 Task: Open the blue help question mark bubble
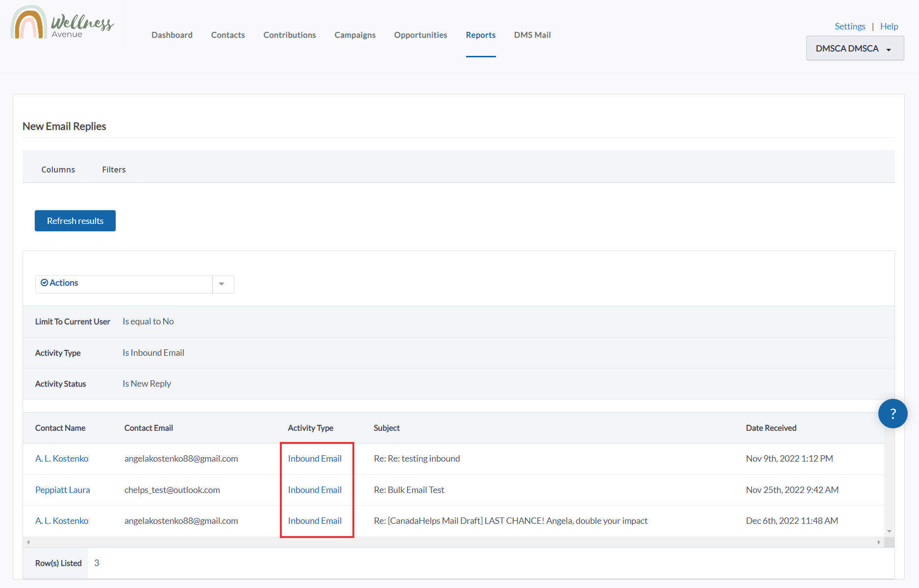(893, 414)
